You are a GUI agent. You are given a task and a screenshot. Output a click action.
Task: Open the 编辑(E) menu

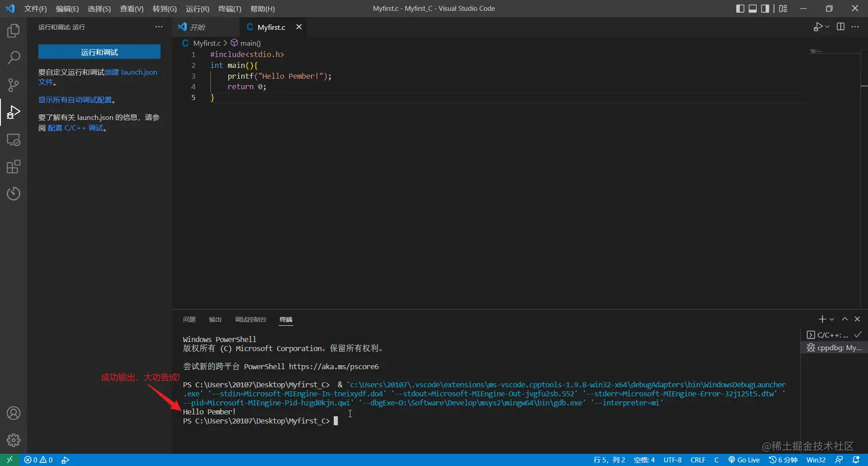click(68, 9)
